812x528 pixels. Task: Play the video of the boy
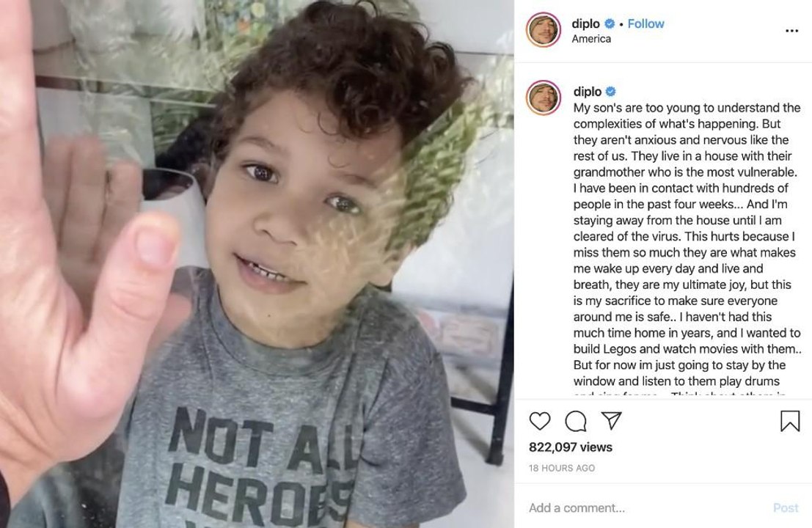pyautogui.click(x=257, y=264)
